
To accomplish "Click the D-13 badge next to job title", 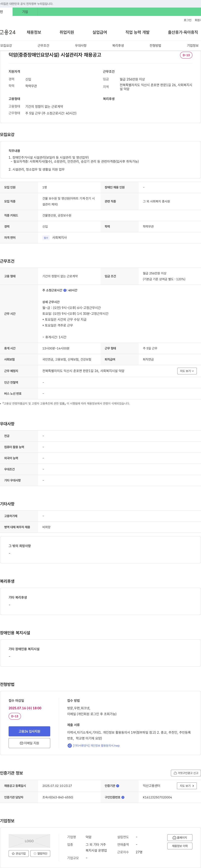I will pos(186,55).
